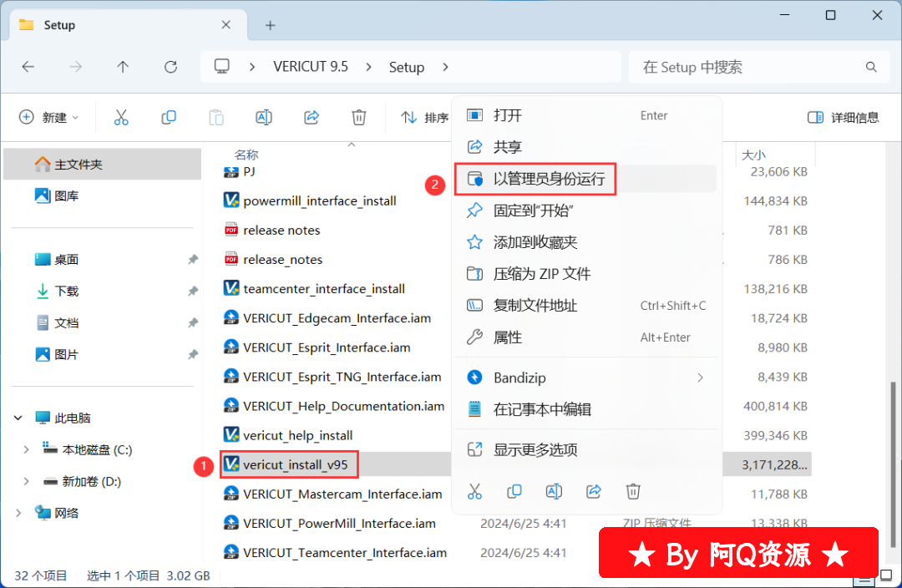Open the 排序 sort menu
902x588 pixels.
click(x=425, y=118)
